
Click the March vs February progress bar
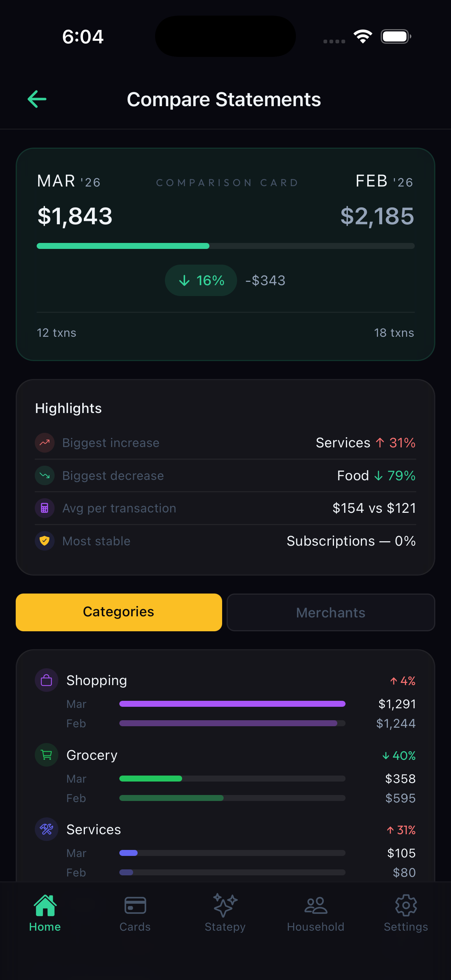(225, 246)
